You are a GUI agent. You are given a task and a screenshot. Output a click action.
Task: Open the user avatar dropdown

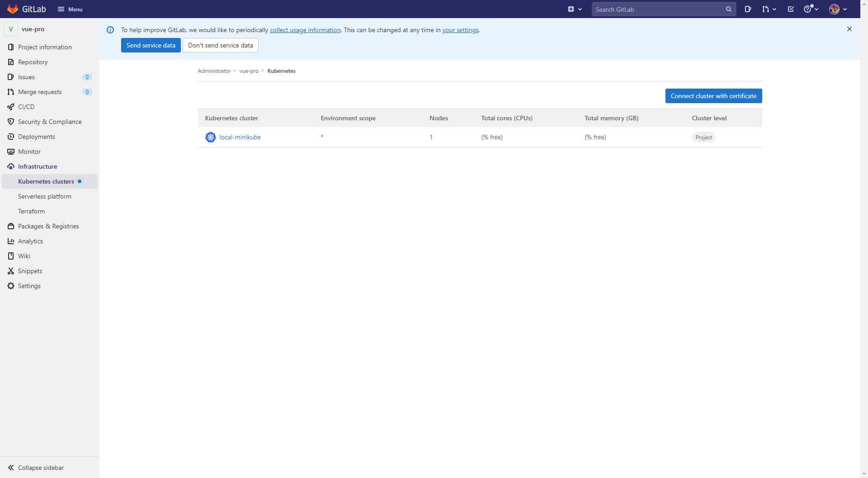tap(838, 9)
